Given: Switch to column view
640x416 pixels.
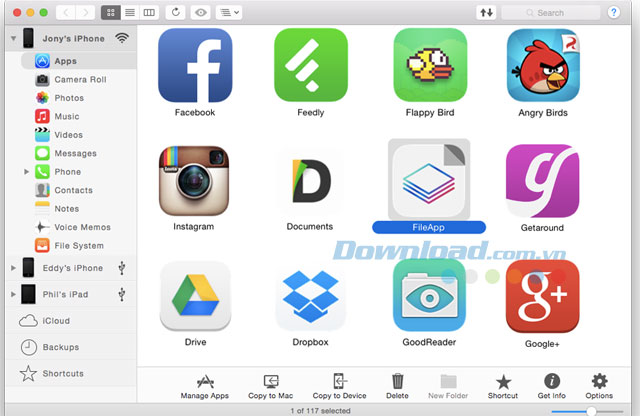Looking at the screenshot, I should tap(149, 13).
